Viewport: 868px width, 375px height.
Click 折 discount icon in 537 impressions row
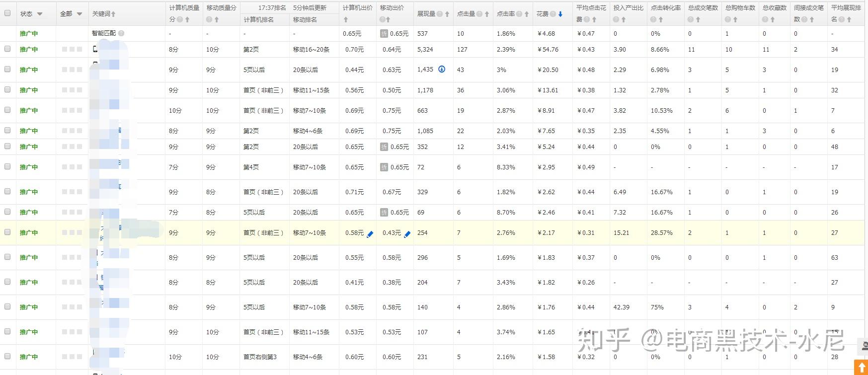tap(384, 34)
